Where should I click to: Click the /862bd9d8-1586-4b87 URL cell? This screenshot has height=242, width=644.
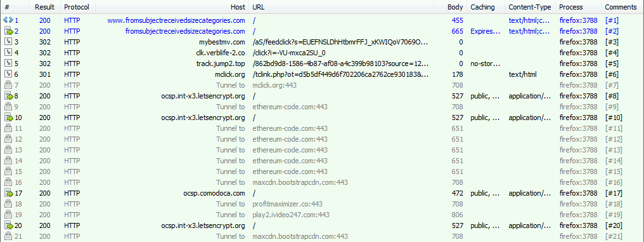pyautogui.click(x=340, y=64)
